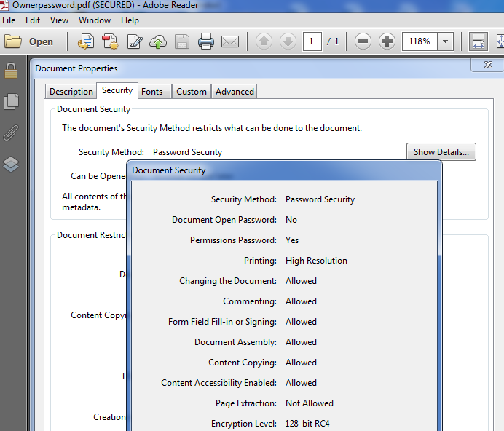This screenshot has height=431, width=504.
Task: Click the security lock sidebar icon
Action: click(x=11, y=71)
